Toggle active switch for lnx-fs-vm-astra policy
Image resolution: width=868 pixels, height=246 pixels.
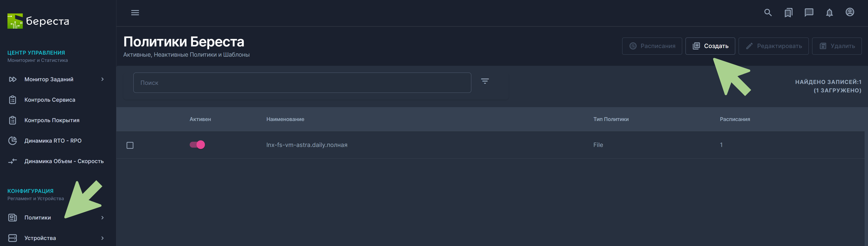tap(197, 145)
